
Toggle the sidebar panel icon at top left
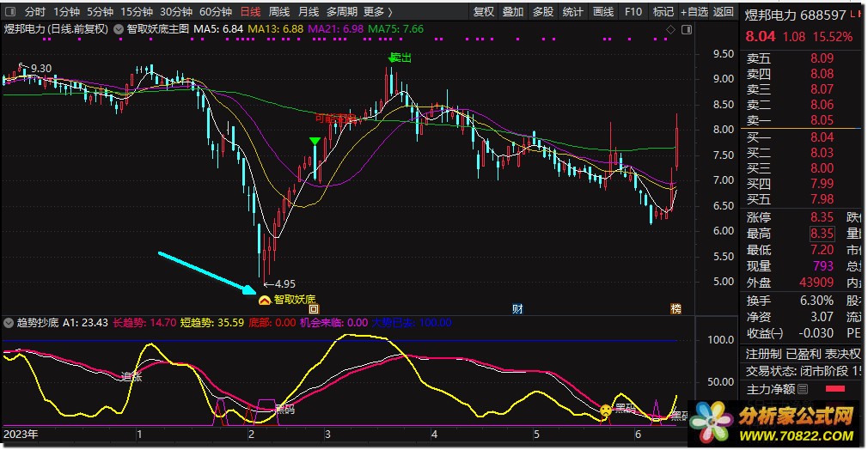(10, 12)
